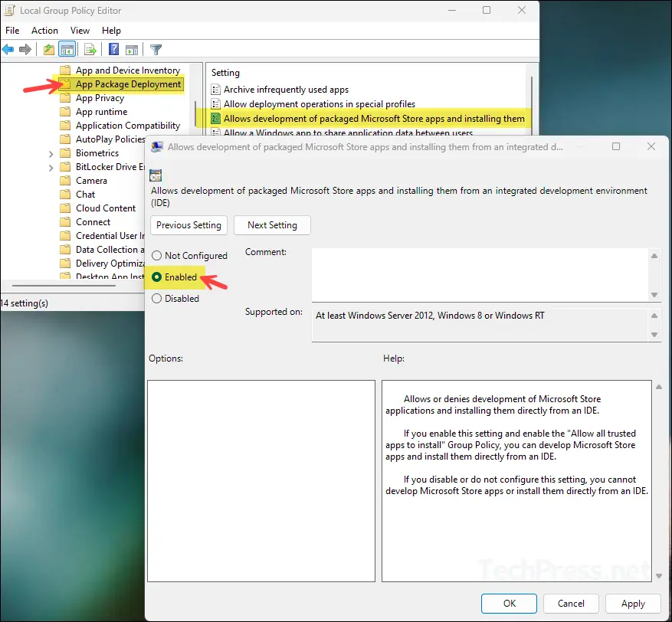Click the App Package Deployment folder icon

65,84
